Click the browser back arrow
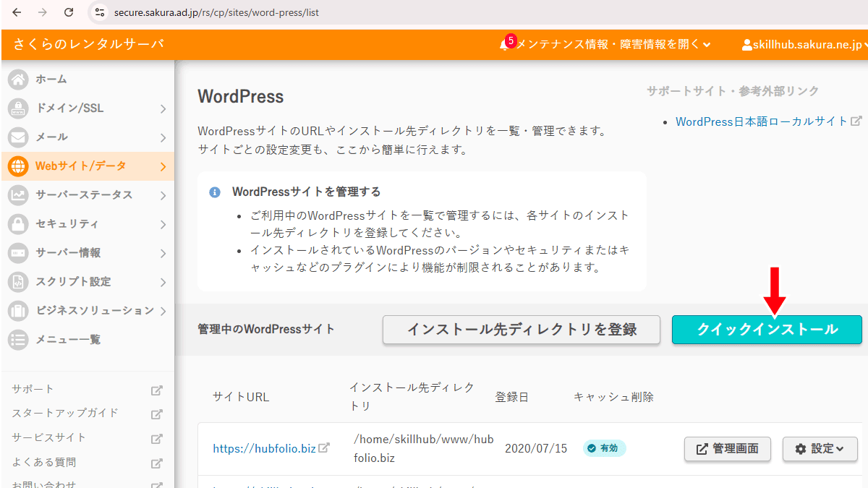 pos(16,12)
